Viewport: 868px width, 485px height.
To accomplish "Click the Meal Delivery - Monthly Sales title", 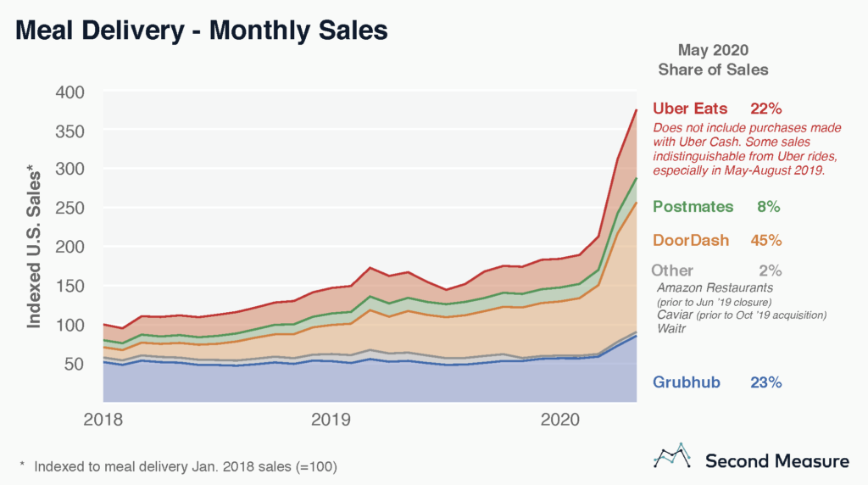I will [202, 30].
